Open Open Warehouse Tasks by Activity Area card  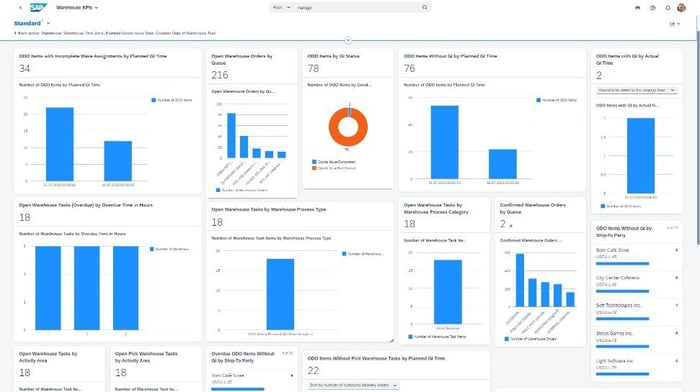pyautogui.click(x=59, y=363)
